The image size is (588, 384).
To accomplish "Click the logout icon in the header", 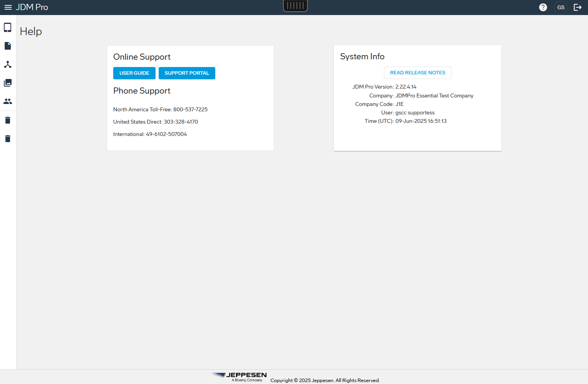I will (578, 7).
